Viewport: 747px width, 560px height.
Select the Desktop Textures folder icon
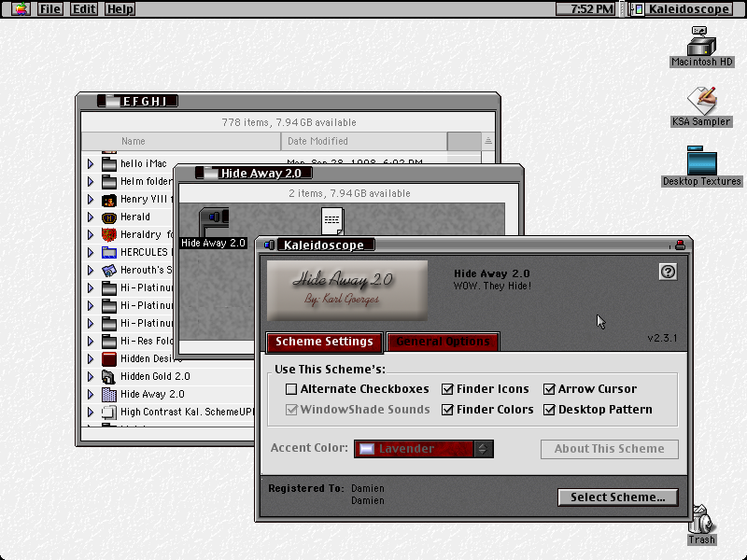tap(702, 161)
